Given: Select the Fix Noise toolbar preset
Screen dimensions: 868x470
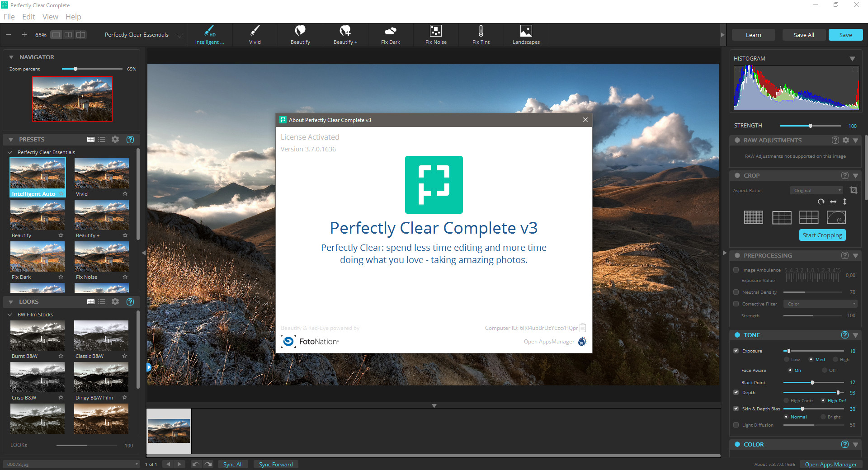Looking at the screenshot, I should [436, 35].
